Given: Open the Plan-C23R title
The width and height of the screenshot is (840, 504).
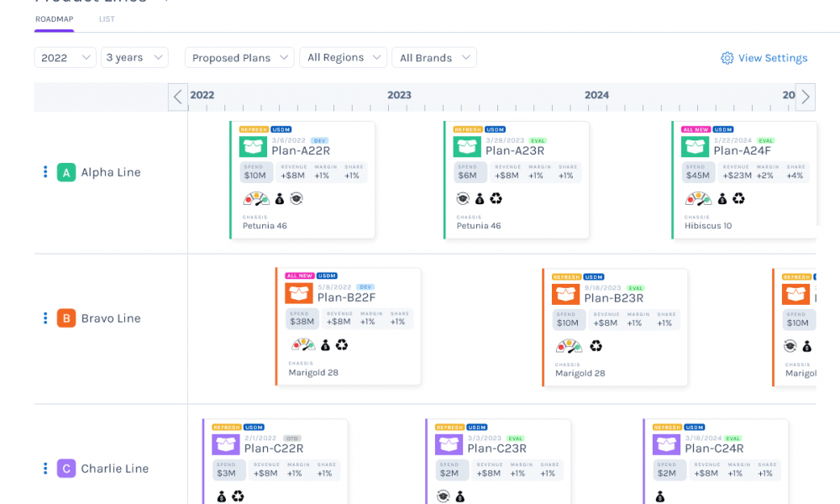Looking at the screenshot, I should [x=496, y=449].
